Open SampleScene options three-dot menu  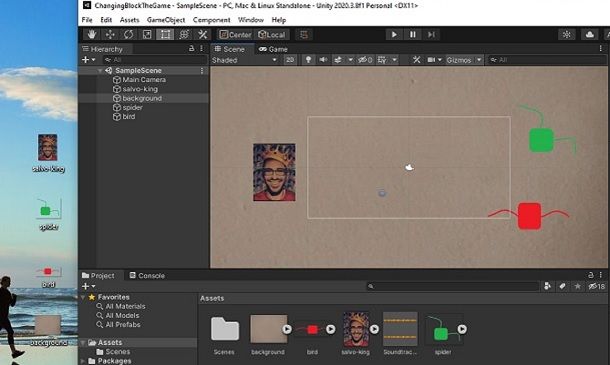202,70
